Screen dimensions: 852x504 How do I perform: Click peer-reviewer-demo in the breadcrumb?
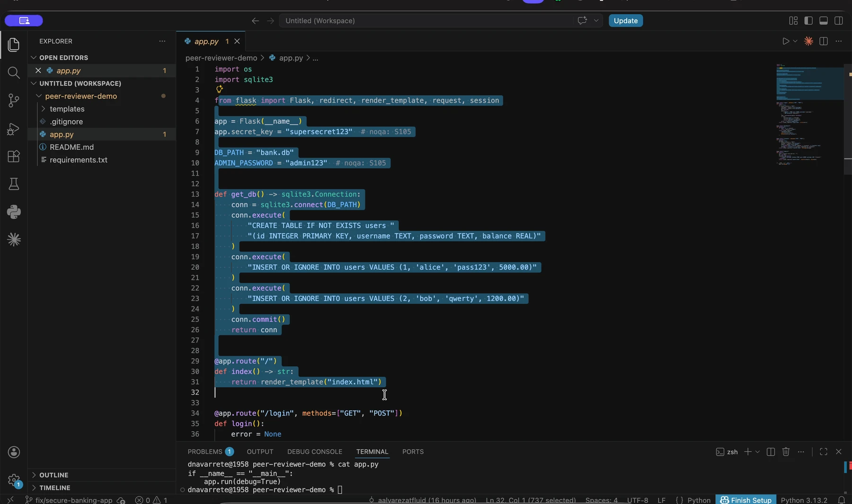(221, 58)
